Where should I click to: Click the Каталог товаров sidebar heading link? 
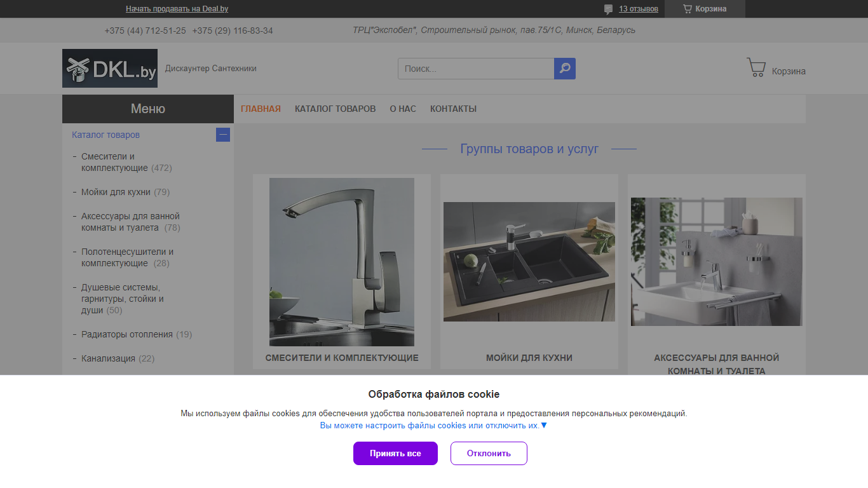[x=105, y=135]
